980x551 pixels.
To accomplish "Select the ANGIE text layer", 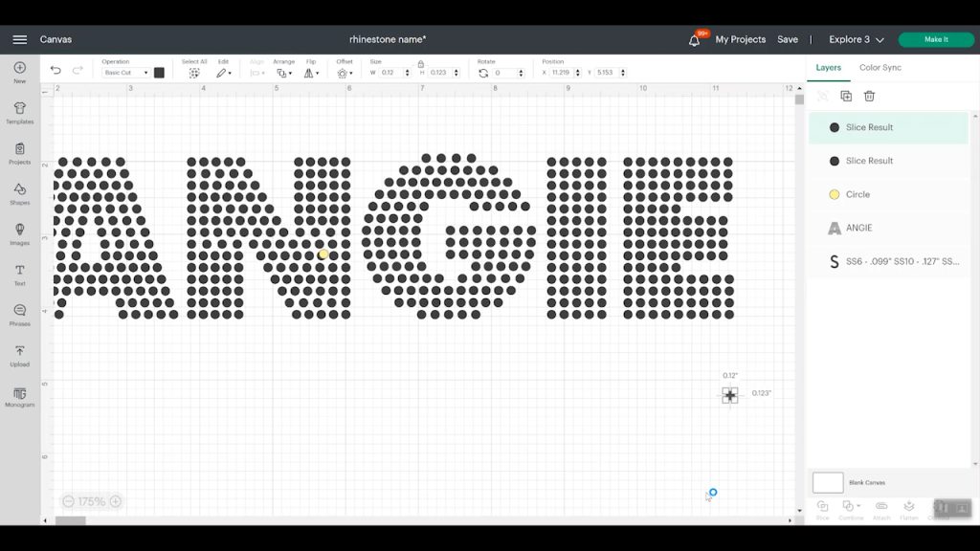I will 888,228.
